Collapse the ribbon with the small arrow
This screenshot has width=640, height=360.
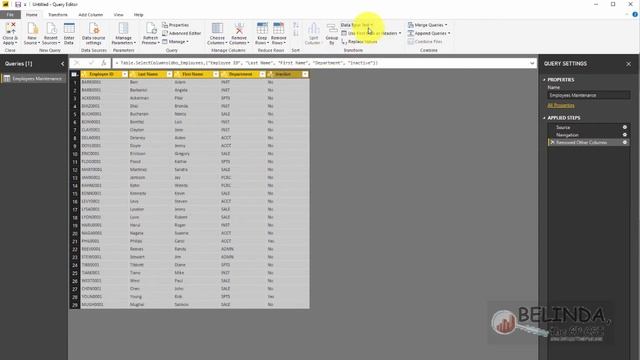pos(627,14)
